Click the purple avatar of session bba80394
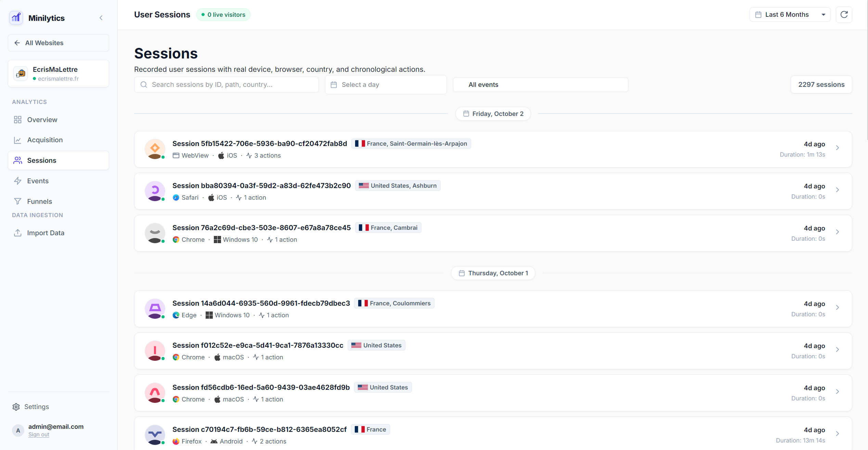868x450 pixels. (x=155, y=191)
